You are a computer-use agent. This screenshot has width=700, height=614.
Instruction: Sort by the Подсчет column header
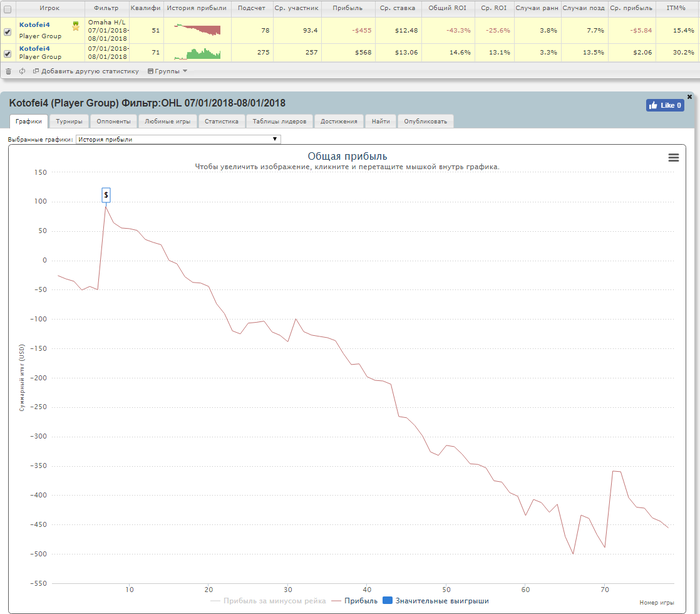pos(251,8)
